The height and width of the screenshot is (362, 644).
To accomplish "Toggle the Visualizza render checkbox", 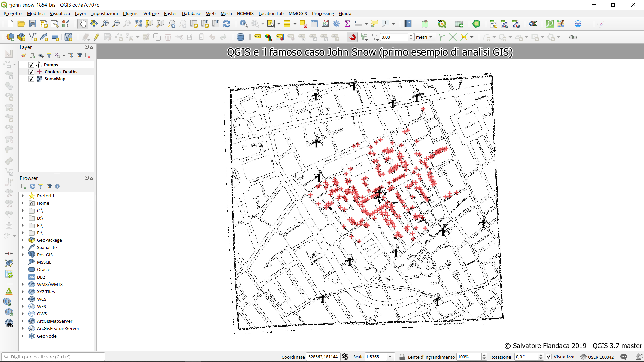I will point(549,357).
